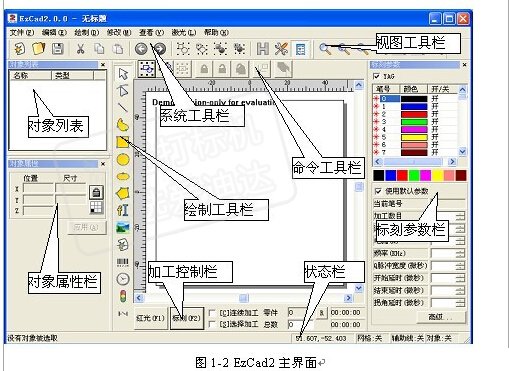Click the 高级 button
The width and height of the screenshot is (509, 371).
[x=441, y=317]
